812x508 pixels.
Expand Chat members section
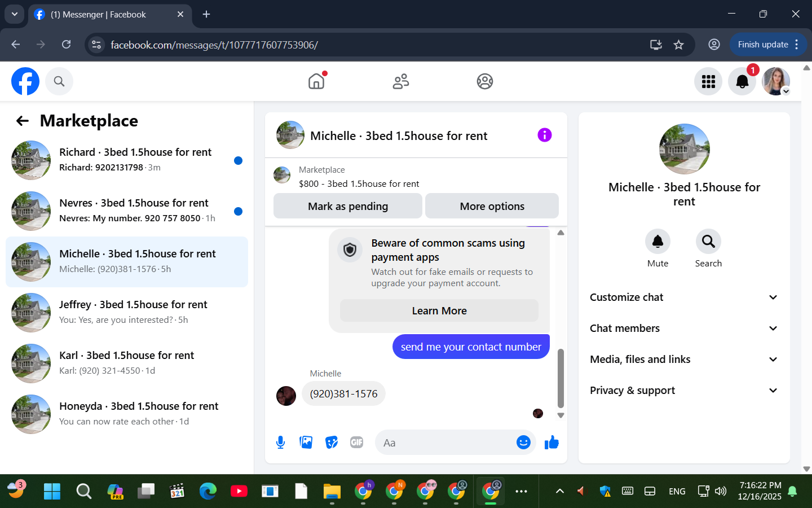[684, 329]
